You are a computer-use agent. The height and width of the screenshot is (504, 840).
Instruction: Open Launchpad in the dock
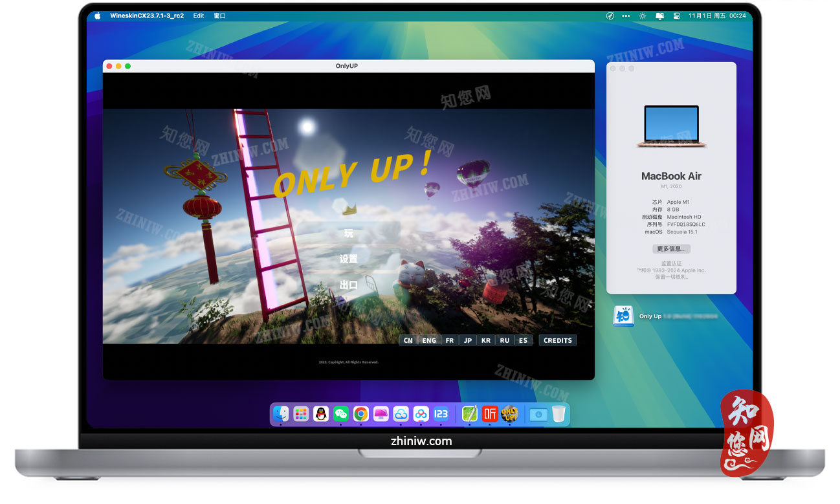(x=301, y=413)
